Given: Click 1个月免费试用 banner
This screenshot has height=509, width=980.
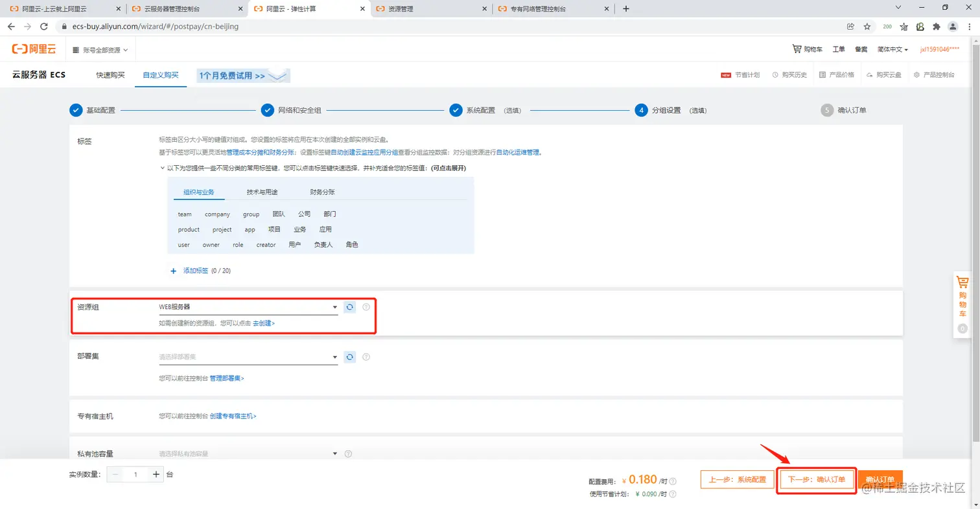Looking at the screenshot, I should [243, 76].
